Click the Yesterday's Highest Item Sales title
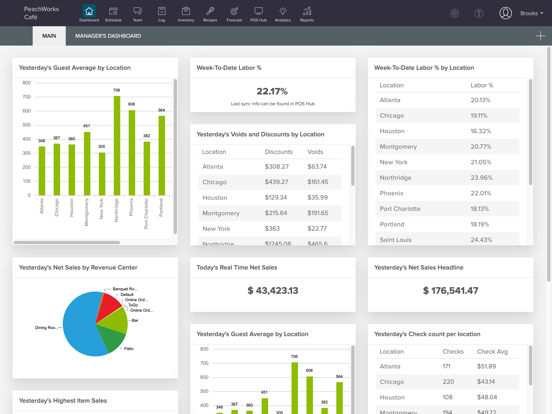 (63, 401)
